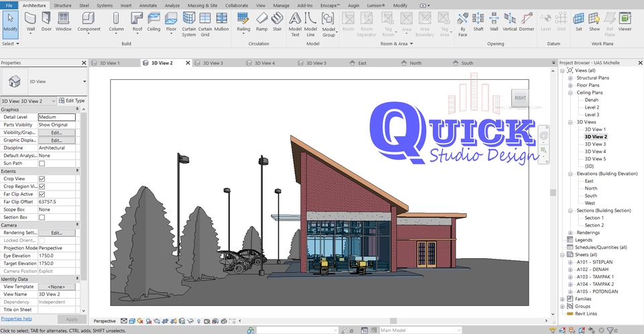The width and height of the screenshot is (644, 334).
Task: Toggle the Section Box checkbox
Action: coord(42,217)
